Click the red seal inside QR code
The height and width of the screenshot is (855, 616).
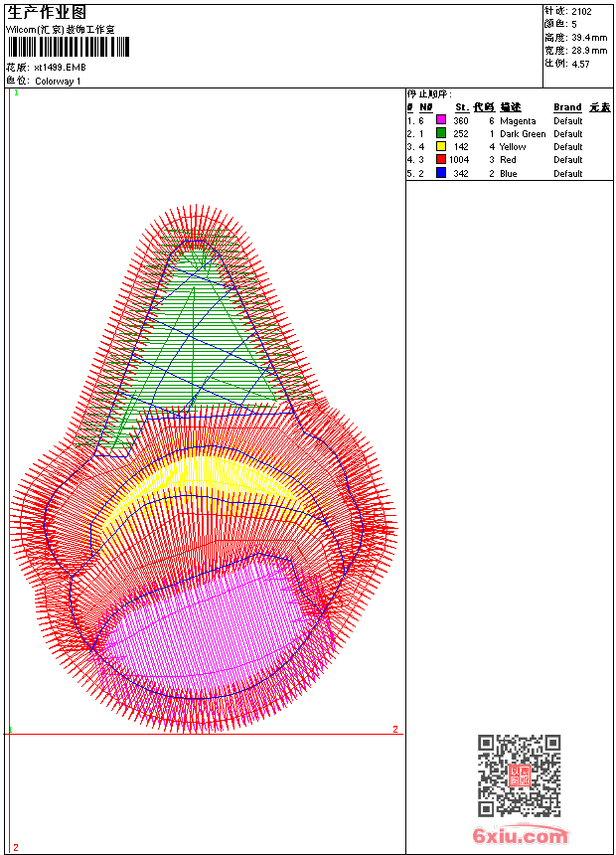(520, 776)
